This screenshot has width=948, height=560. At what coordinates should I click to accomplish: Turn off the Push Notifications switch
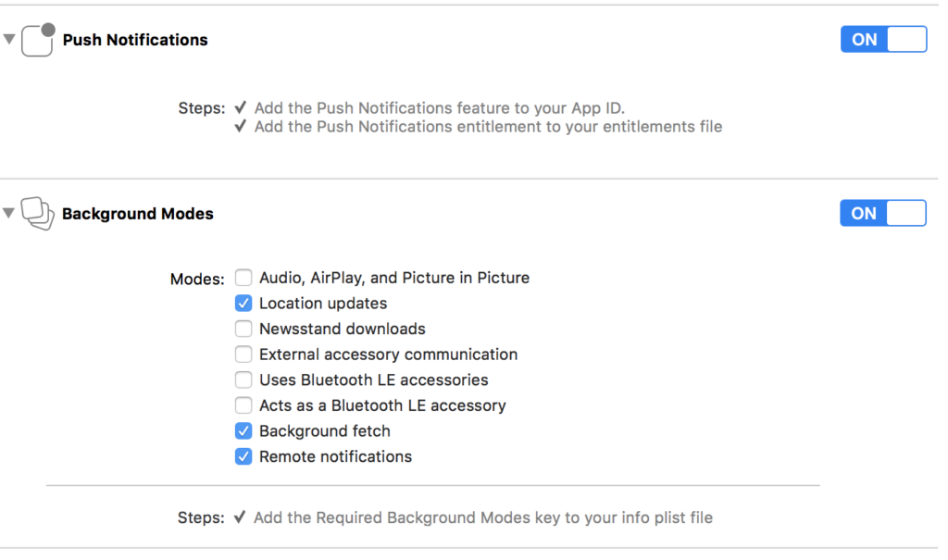tap(883, 39)
